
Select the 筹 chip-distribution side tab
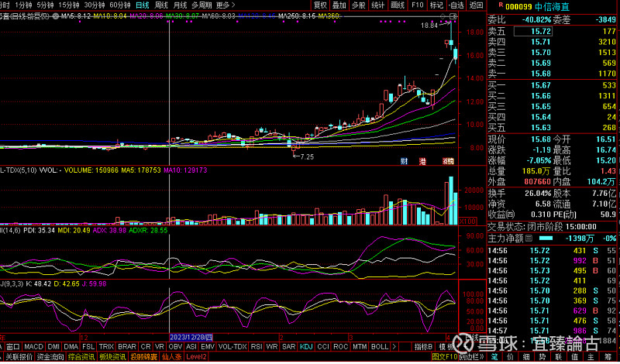pyautogui.click(x=607, y=356)
